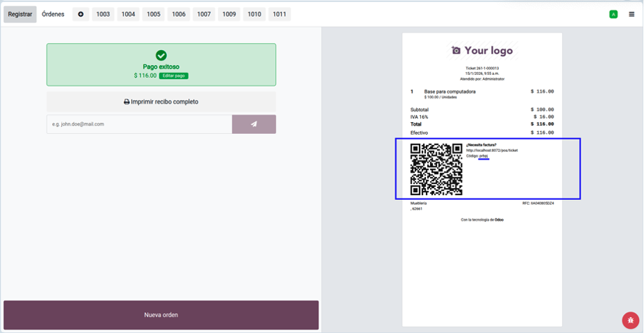This screenshot has width=644, height=333.
Task: Click the Atendido por: Administrator line
Action: click(482, 78)
